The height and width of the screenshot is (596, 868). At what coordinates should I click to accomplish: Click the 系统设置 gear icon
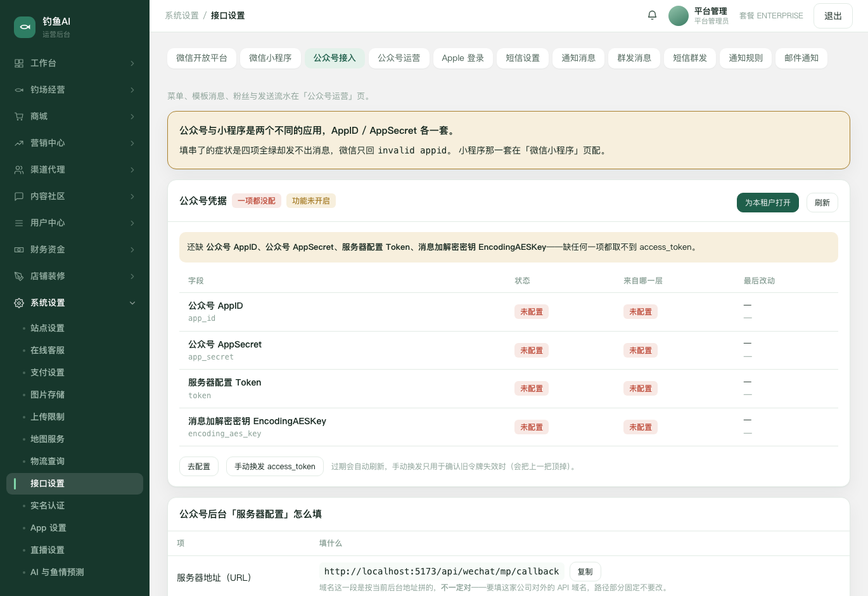tap(19, 303)
